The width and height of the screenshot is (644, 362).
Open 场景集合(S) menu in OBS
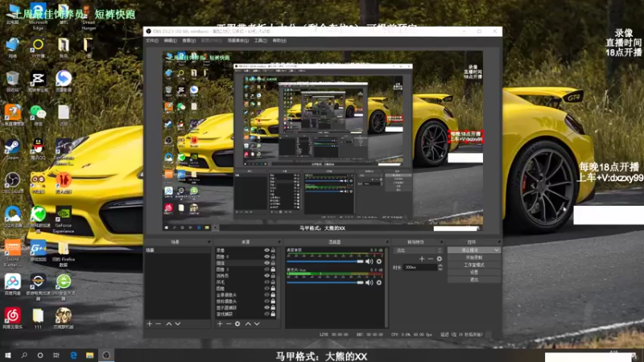click(x=237, y=41)
